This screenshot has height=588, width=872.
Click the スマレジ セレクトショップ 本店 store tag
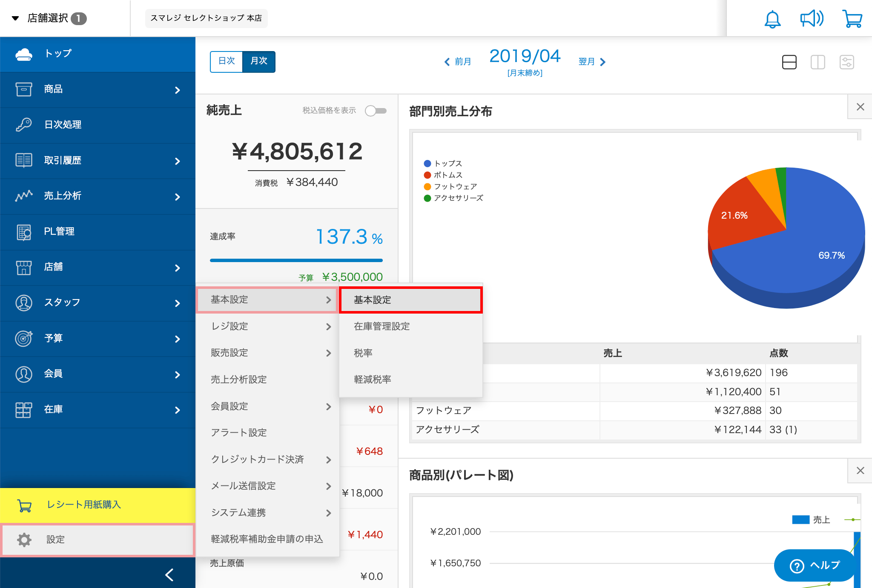click(206, 18)
